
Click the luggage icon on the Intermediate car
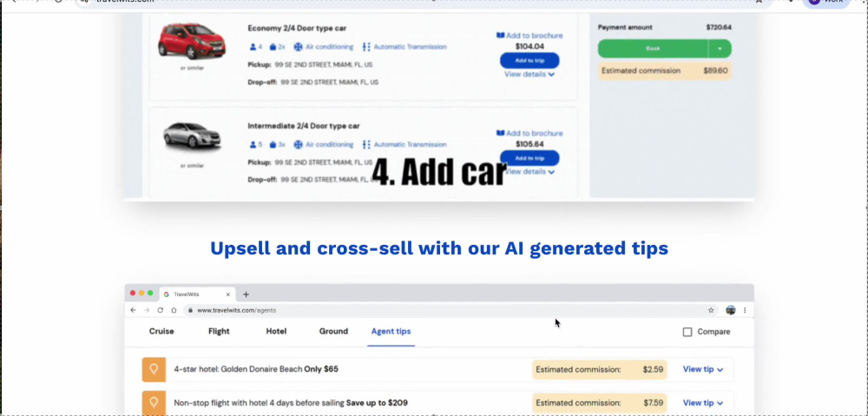point(273,144)
